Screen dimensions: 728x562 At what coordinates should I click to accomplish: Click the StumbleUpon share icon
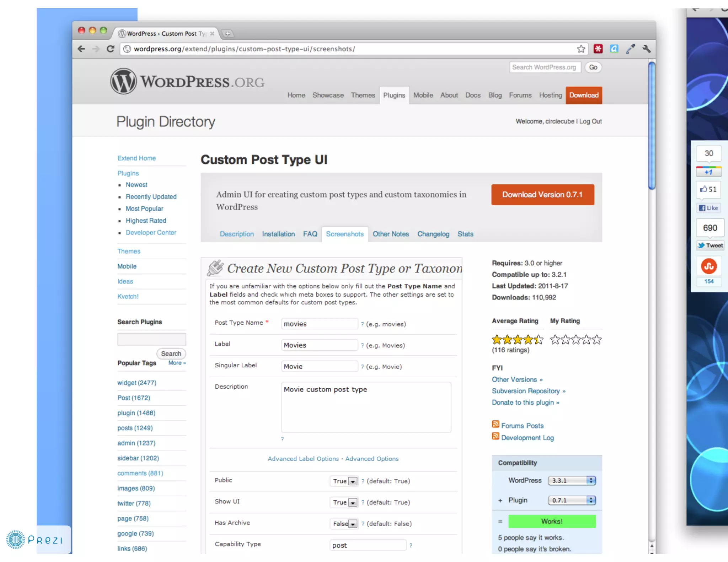click(x=709, y=266)
